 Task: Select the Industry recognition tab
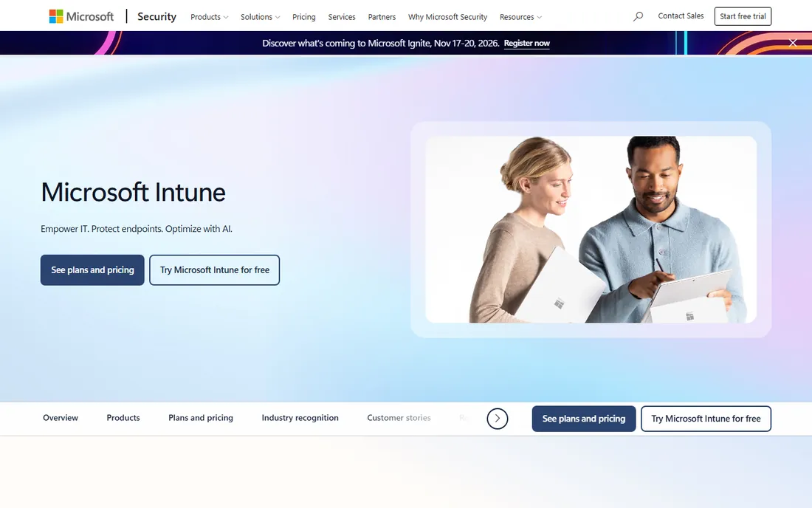click(300, 418)
